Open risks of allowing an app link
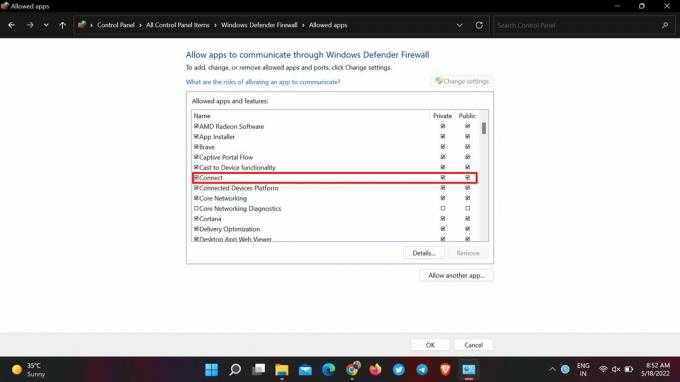The height and width of the screenshot is (382, 680). tap(263, 82)
